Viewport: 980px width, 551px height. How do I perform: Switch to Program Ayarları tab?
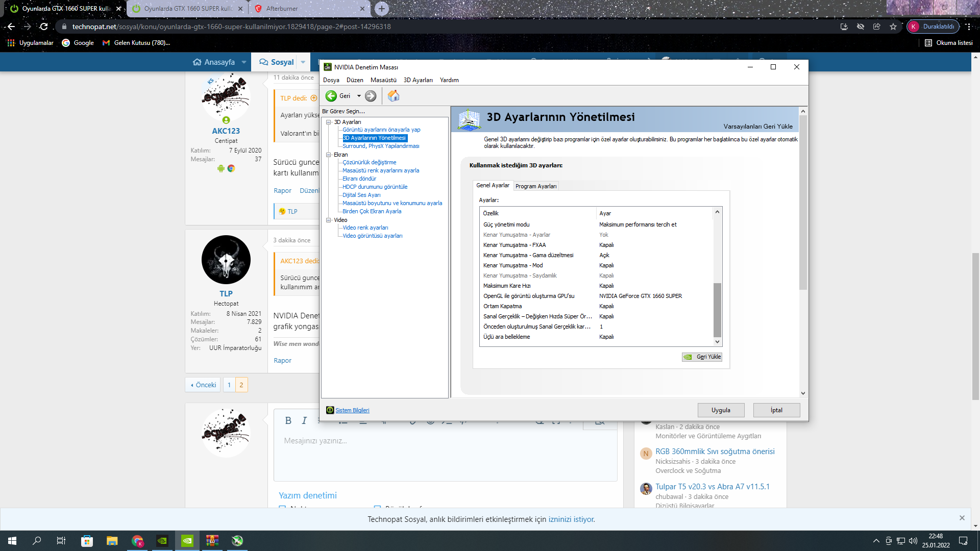pos(535,186)
